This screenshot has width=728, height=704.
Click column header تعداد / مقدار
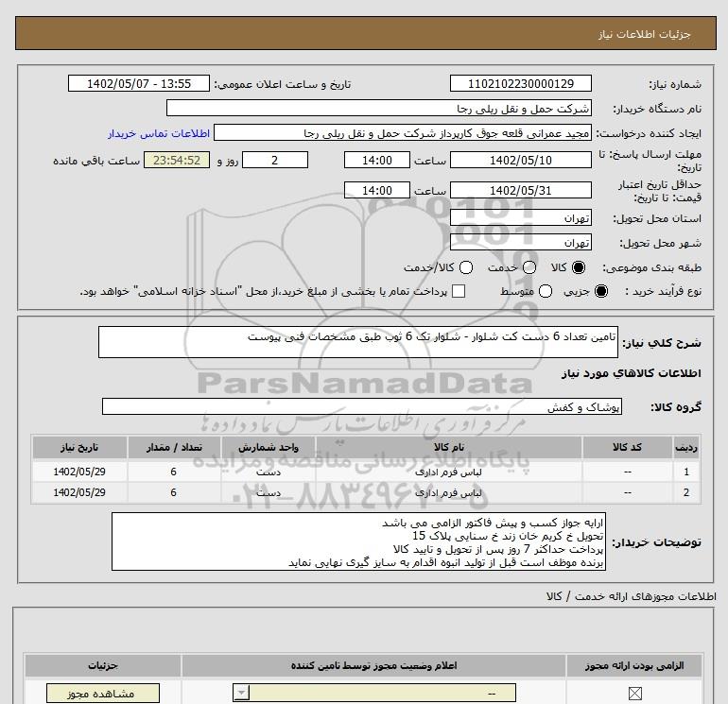174,447
